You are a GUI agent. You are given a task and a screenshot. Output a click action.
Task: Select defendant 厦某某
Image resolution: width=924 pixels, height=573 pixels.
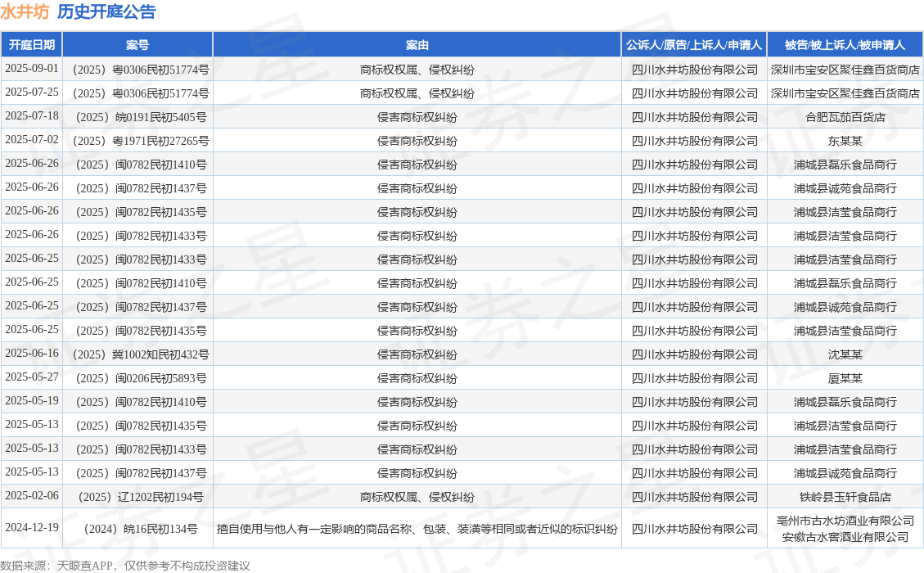tap(845, 378)
